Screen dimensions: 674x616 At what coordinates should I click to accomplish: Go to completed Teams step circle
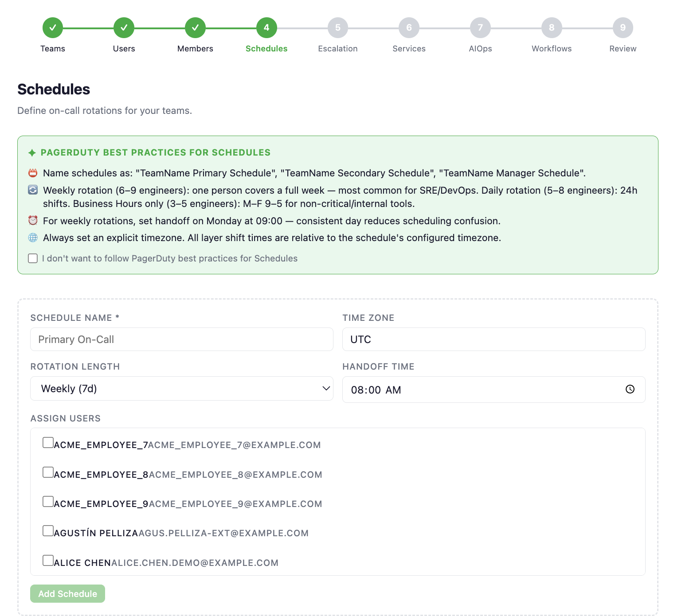click(x=53, y=28)
